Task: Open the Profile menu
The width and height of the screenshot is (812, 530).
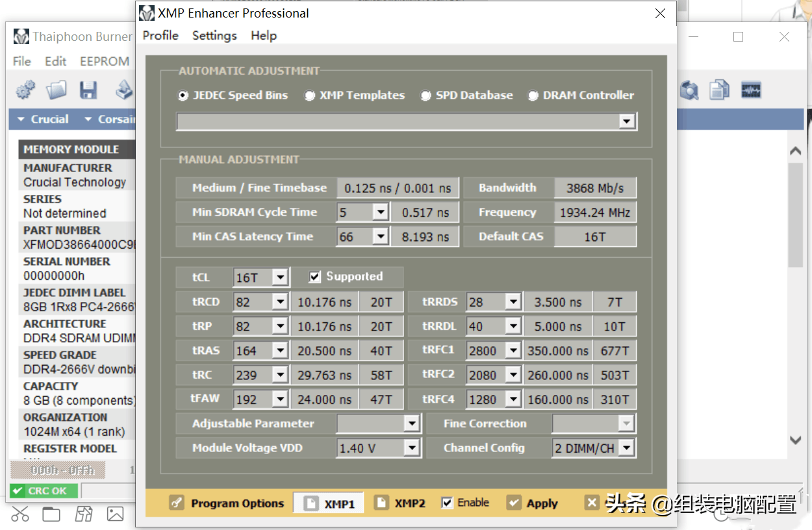Action: 160,36
